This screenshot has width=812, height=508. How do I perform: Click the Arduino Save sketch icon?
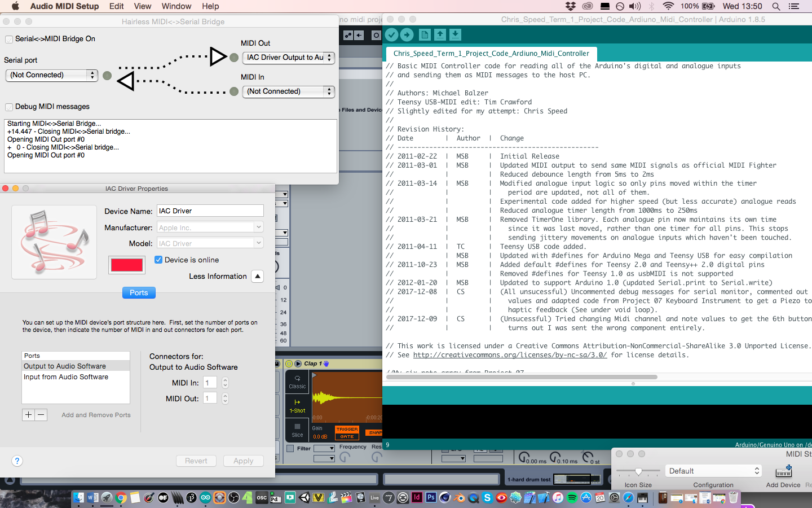(x=455, y=35)
